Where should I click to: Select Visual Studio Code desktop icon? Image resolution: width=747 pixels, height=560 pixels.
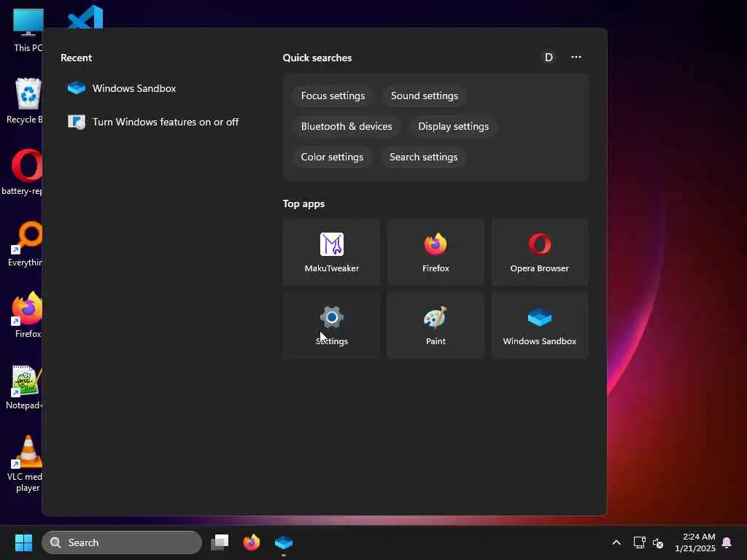pyautogui.click(x=85, y=17)
